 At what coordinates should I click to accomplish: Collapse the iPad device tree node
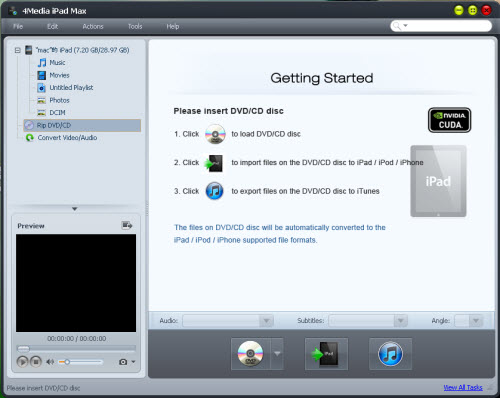[x=18, y=50]
